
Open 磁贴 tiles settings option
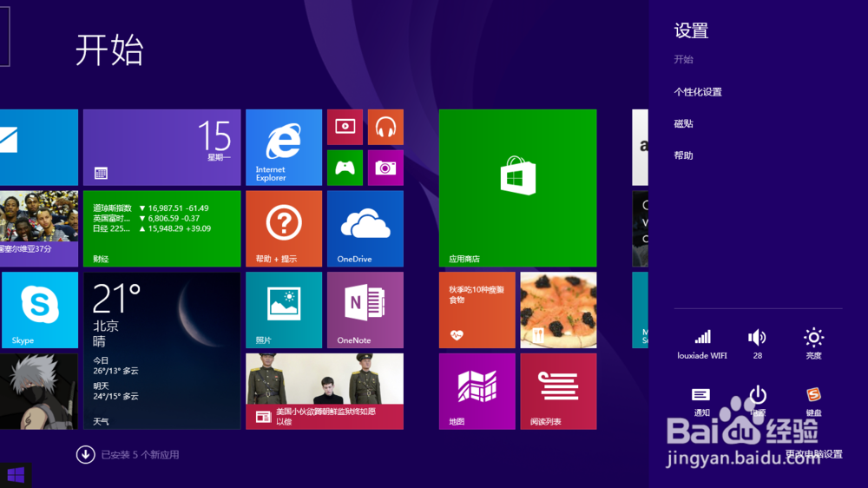point(683,123)
